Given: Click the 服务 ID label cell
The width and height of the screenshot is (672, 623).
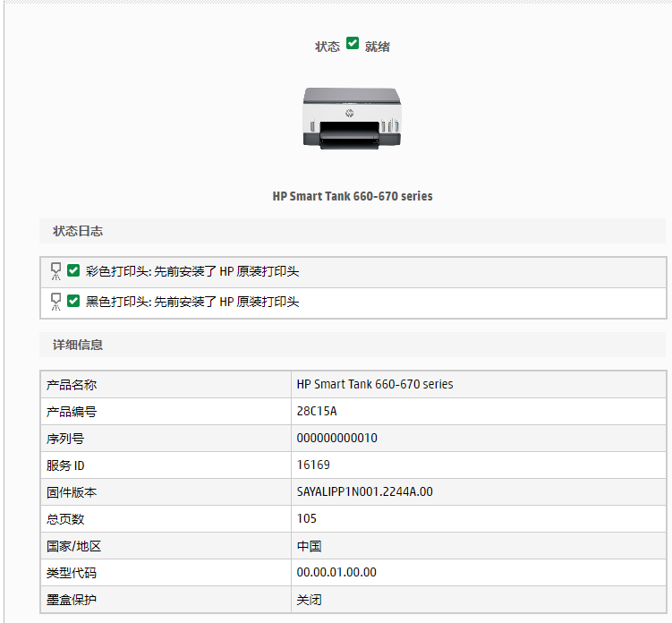Looking at the screenshot, I should [166, 465].
